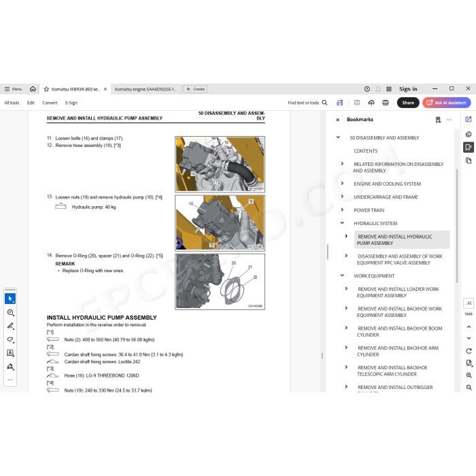Screen dimensions: 476x476
Task: Select the fill and sign stamp tool
Action: (x=10, y=367)
